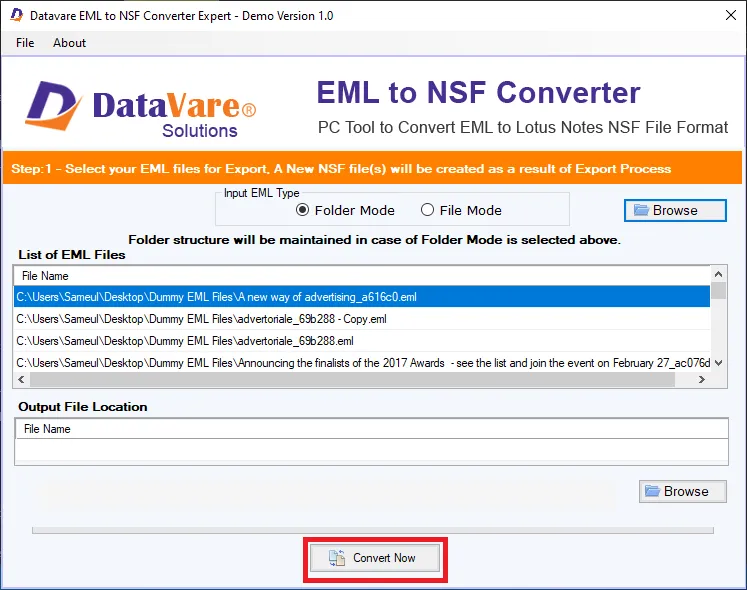Screen dimensions: 747x590
Task: Click scroll up arrow of EML list
Action: tap(718, 274)
